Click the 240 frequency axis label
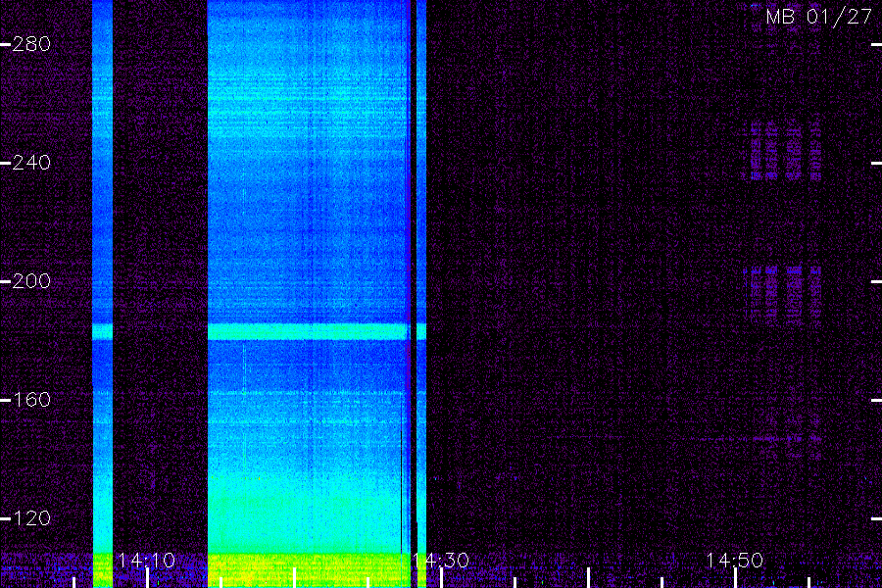The width and height of the screenshot is (882, 588). (x=31, y=163)
